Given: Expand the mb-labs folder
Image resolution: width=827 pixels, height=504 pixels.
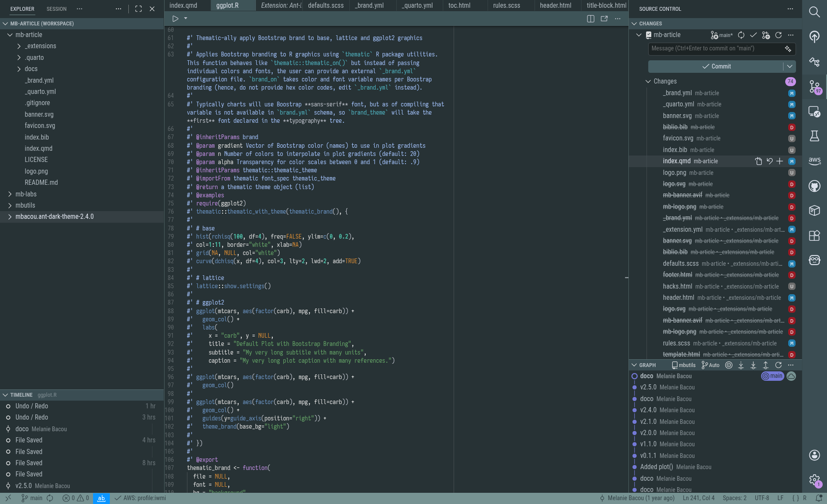Looking at the screenshot, I should point(9,194).
